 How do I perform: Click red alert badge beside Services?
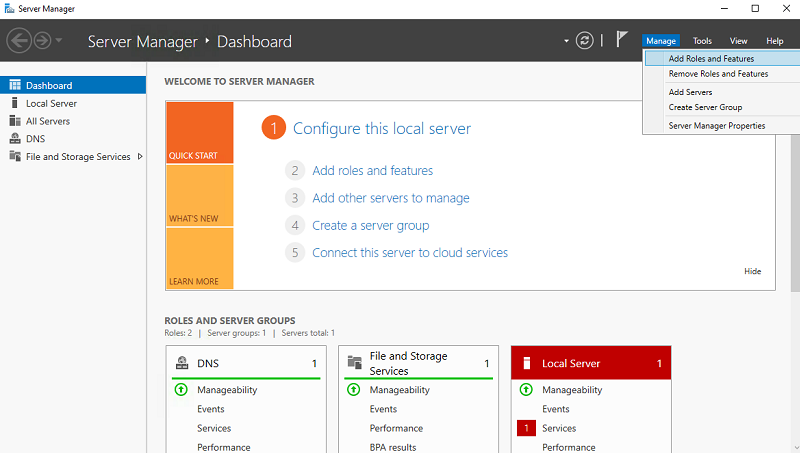coord(526,428)
